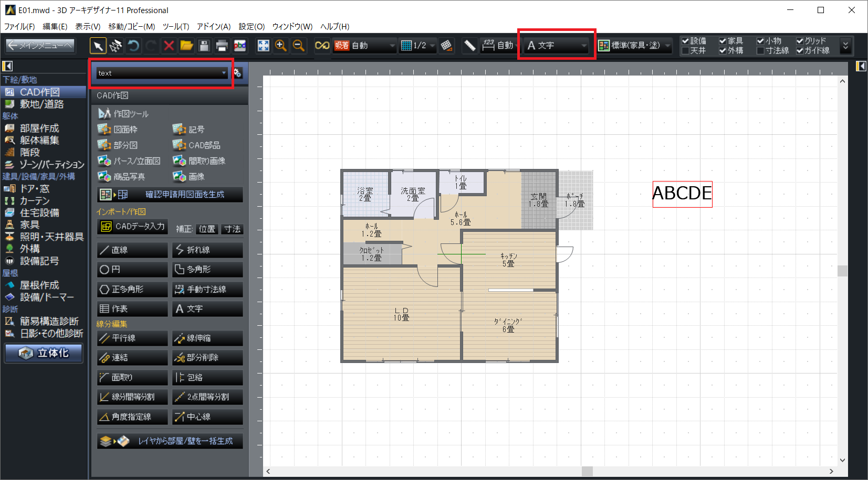868x480 pixels.
Task: Click the printer icon
Action: (222, 46)
